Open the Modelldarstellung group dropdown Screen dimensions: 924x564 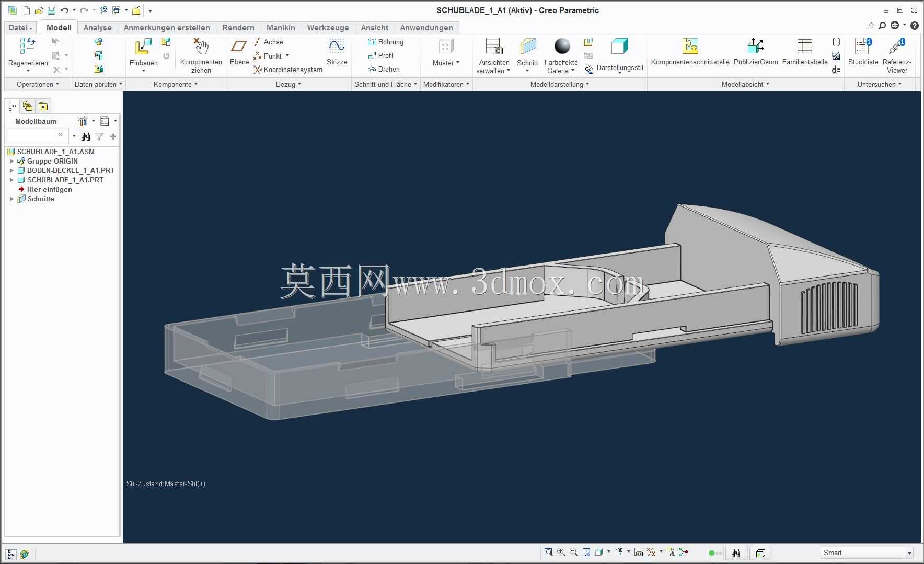pyautogui.click(x=560, y=84)
